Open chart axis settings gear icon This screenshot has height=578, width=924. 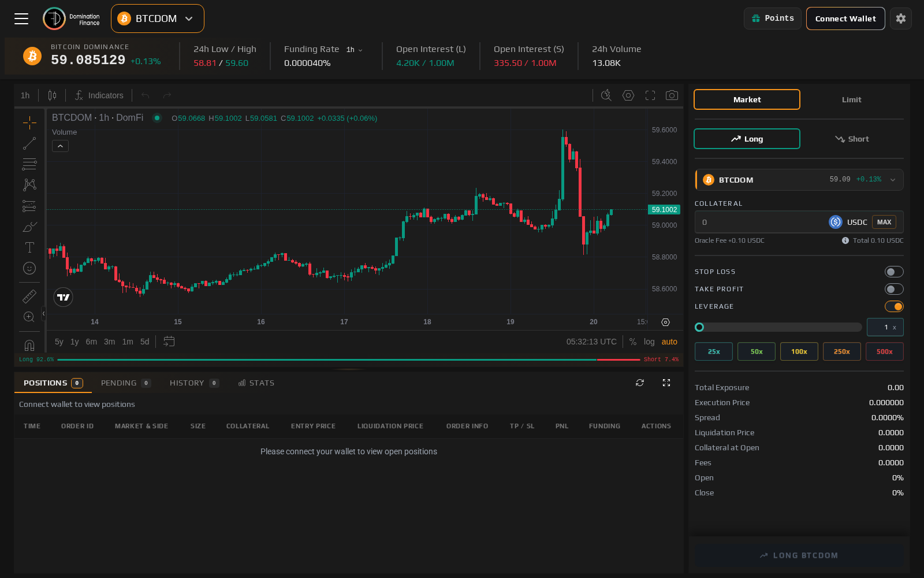click(x=665, y=322)
